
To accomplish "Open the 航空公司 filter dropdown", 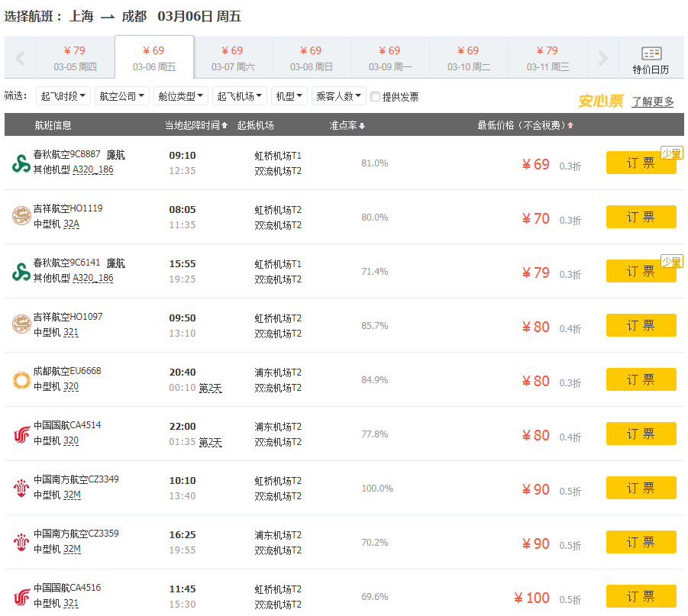I will pyautogui.click(x=122, y=95).
